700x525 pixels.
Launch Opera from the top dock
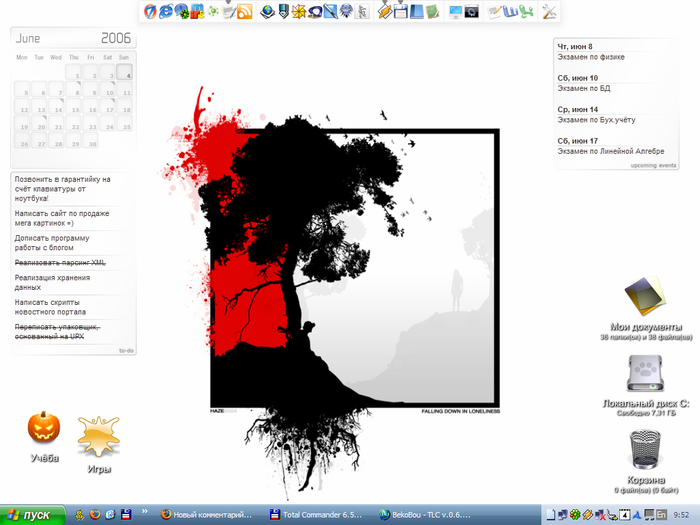pos(150,11)
